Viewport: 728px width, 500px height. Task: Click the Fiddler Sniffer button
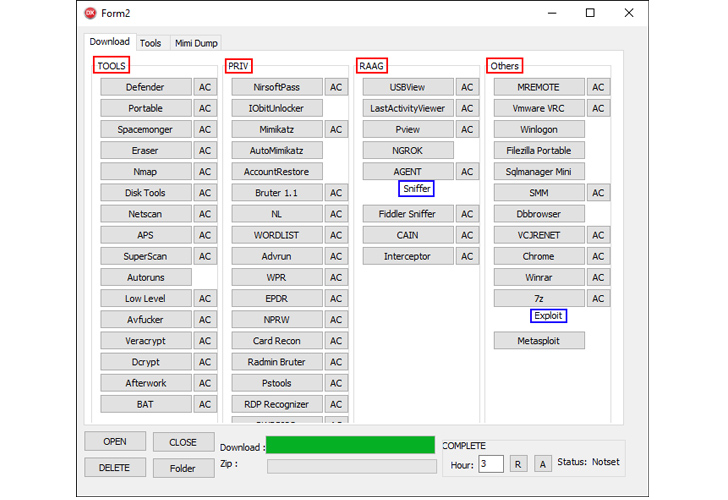[407, 214]
